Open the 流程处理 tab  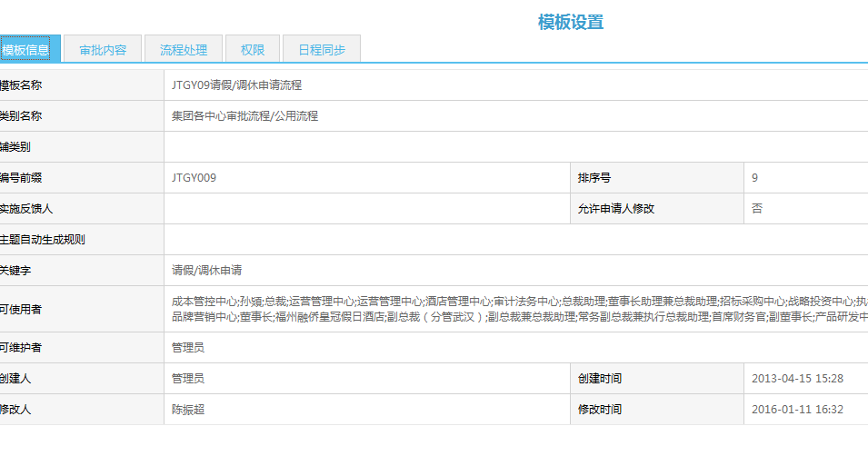coord(184,50)
